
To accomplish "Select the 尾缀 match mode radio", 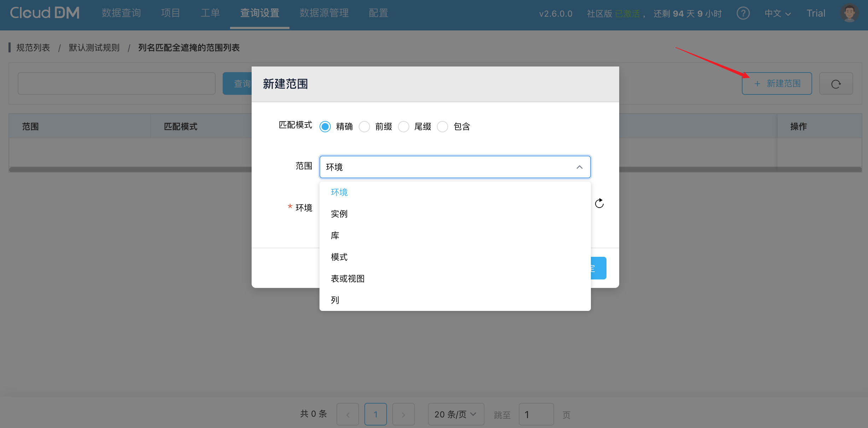I will [x=404, y=127].
